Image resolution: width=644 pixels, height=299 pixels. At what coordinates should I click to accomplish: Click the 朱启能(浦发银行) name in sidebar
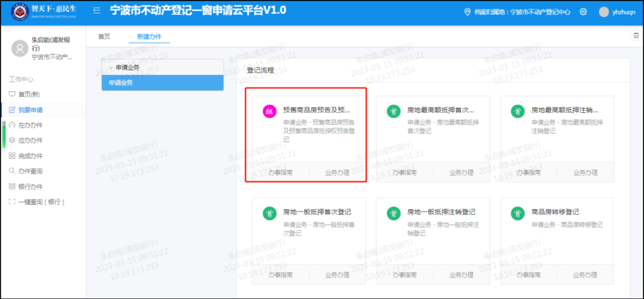coord(51,44)
